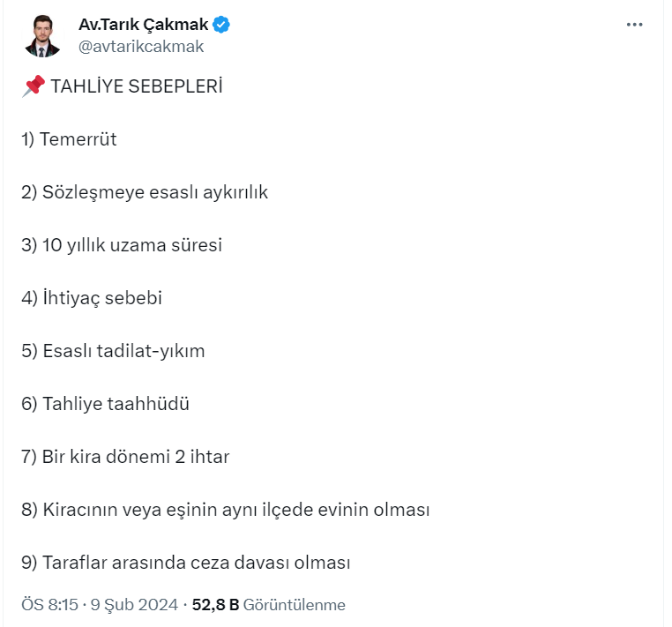The image size is (672, 627).
Task: Click the display name Av.Tarık Çakmak
Action: click(143, 25)
